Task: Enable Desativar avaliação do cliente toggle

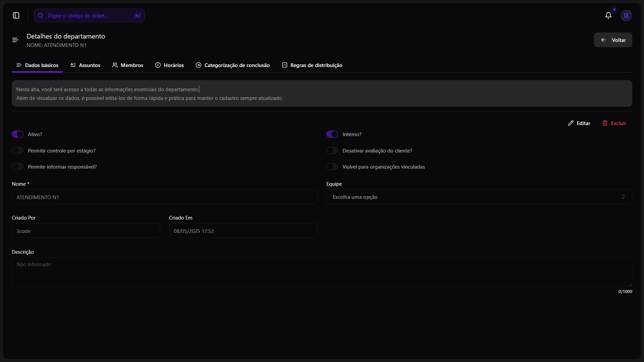Action: pos(332,150)
